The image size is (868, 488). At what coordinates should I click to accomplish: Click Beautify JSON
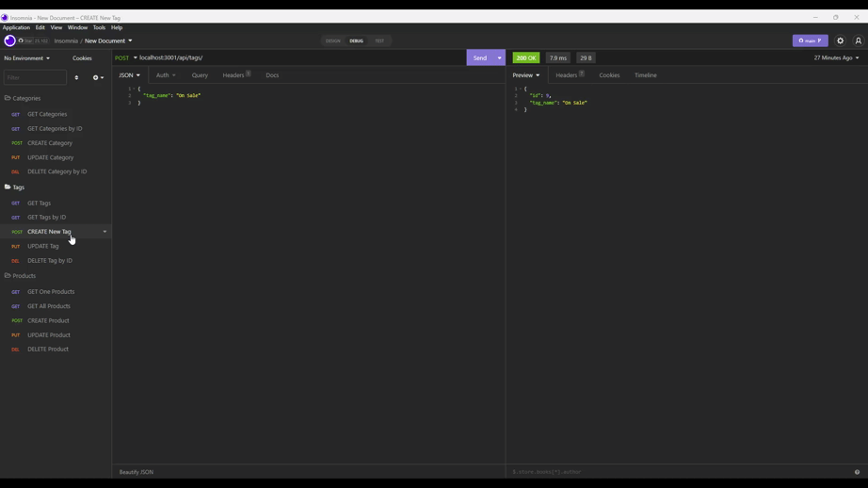(137, 472)
